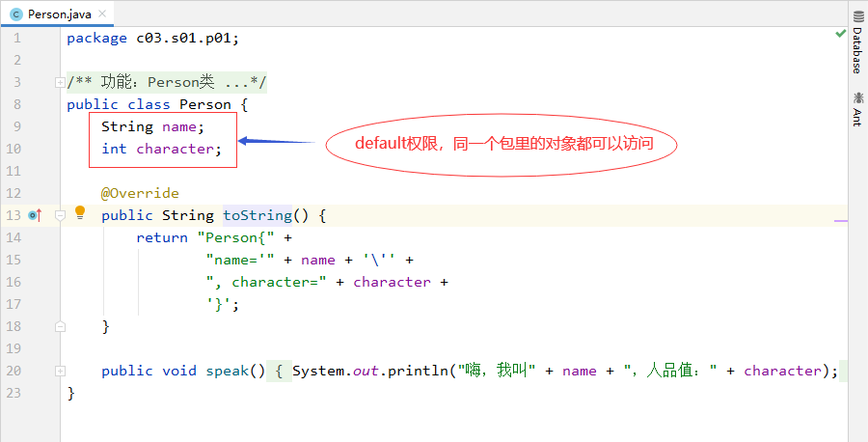868x442 pixels.
Task: Click println in the speak method
Action: (418, 372)
